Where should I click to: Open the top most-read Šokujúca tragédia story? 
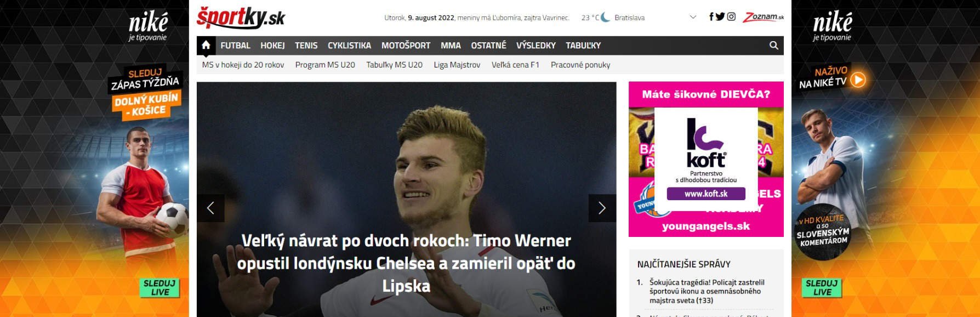pyautogui.click(x=706, y=291)
